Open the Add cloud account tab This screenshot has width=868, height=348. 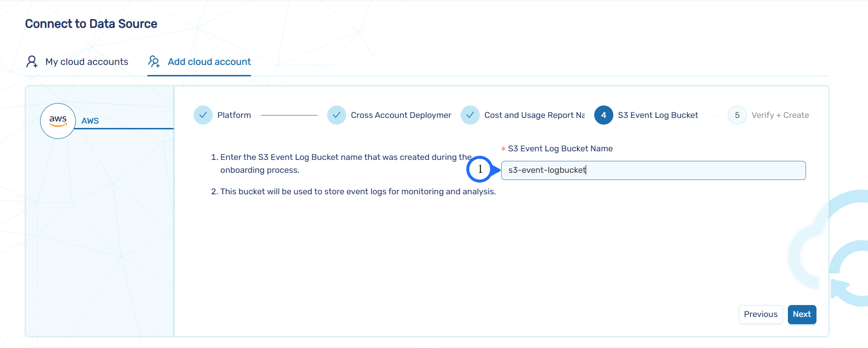[x=209, y=62]
